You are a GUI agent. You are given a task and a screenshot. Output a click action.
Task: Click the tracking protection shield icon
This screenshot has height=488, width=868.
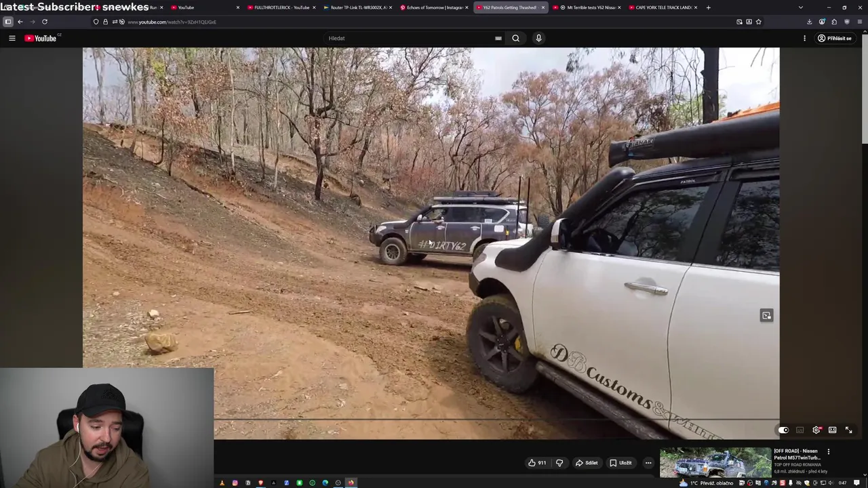point(96,22)
